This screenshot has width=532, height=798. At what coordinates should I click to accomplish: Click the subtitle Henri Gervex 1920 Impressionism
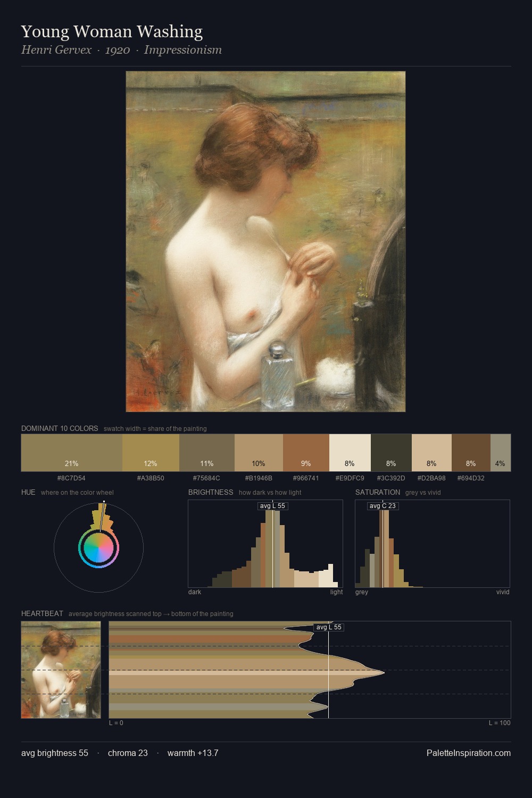[121, 50]
